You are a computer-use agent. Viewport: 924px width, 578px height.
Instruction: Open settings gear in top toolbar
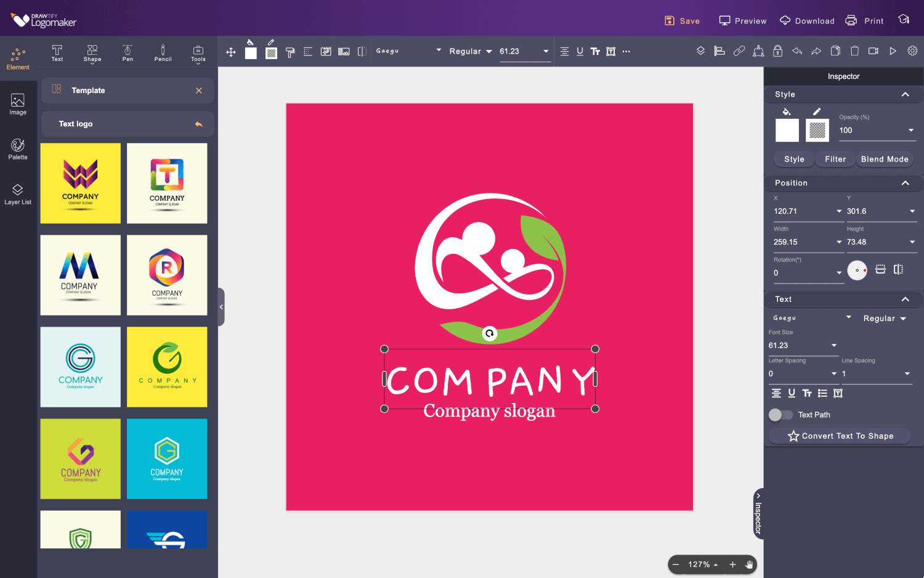pos(912,51)
